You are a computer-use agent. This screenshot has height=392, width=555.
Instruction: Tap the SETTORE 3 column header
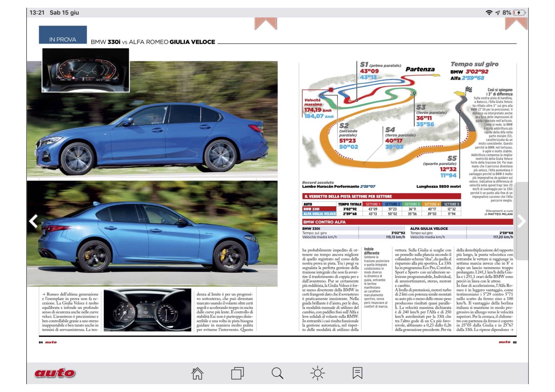[412, 204]
